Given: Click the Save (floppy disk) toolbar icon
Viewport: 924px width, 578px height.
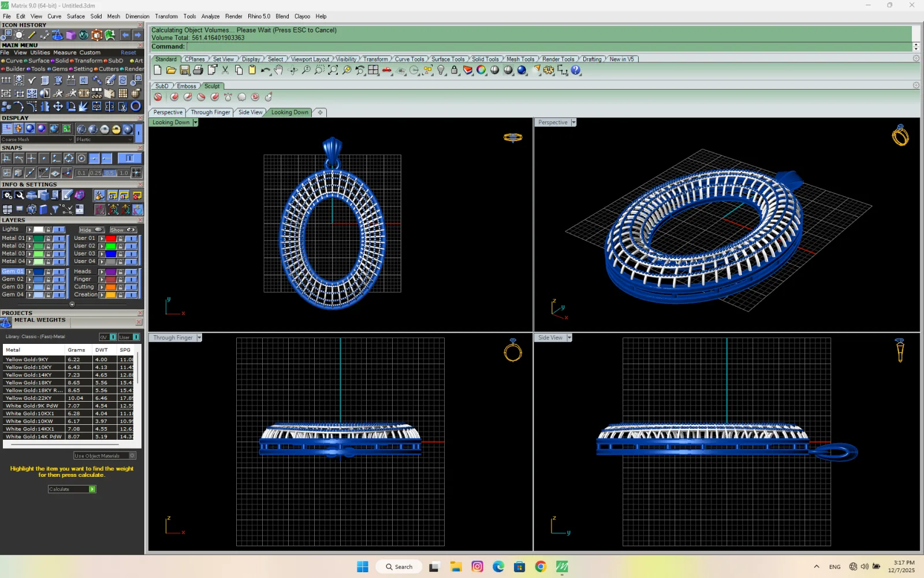Looking at the screenshot, I should [x=185, y=70].
